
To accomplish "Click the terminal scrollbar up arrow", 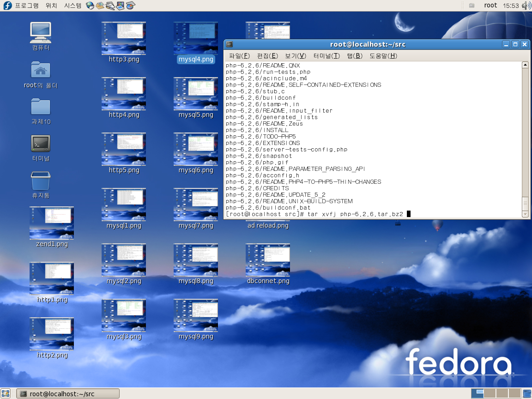I will click(x=525, y=65).
